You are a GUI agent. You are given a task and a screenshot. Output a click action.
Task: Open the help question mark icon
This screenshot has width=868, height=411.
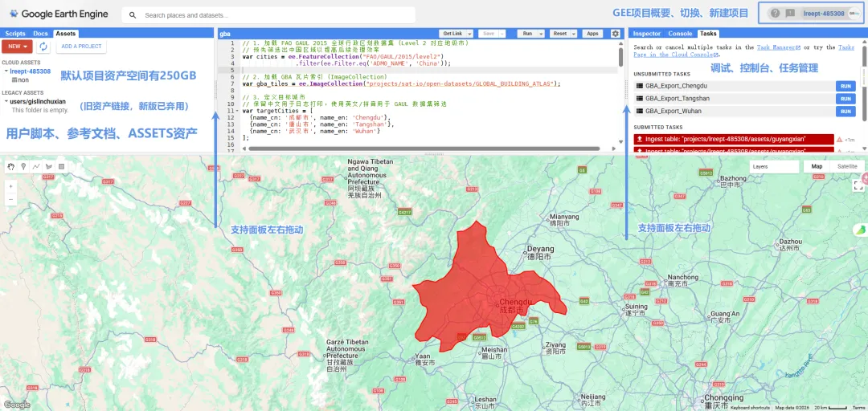coord(776,14)
